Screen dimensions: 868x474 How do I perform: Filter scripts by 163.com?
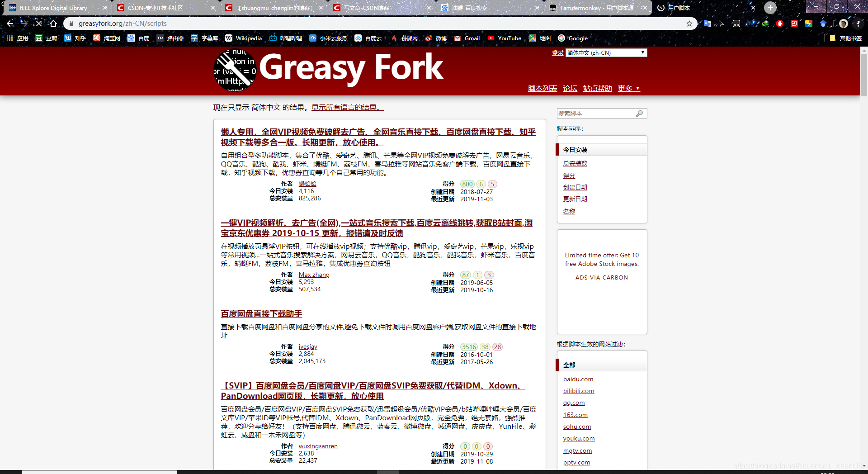coord(576,415)
